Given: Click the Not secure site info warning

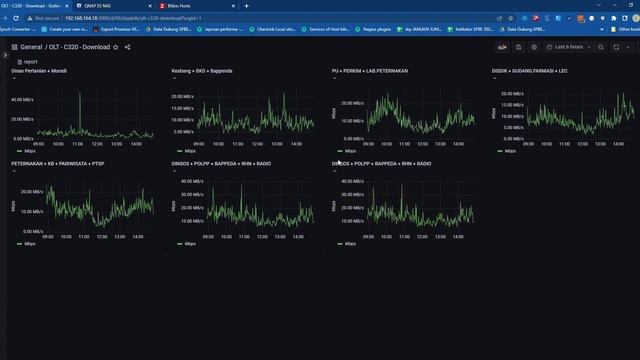Looking at the screenshot, I should 43,18.
